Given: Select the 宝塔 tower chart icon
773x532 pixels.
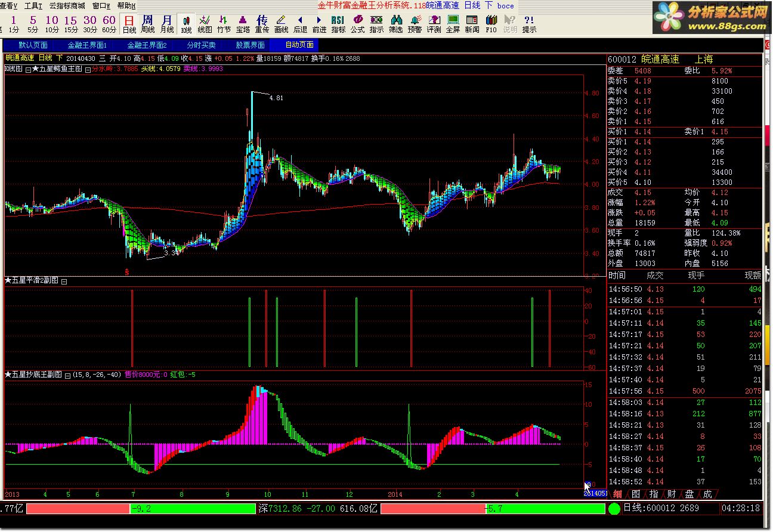Looking at the screenshot, I should tap(243, 24).
